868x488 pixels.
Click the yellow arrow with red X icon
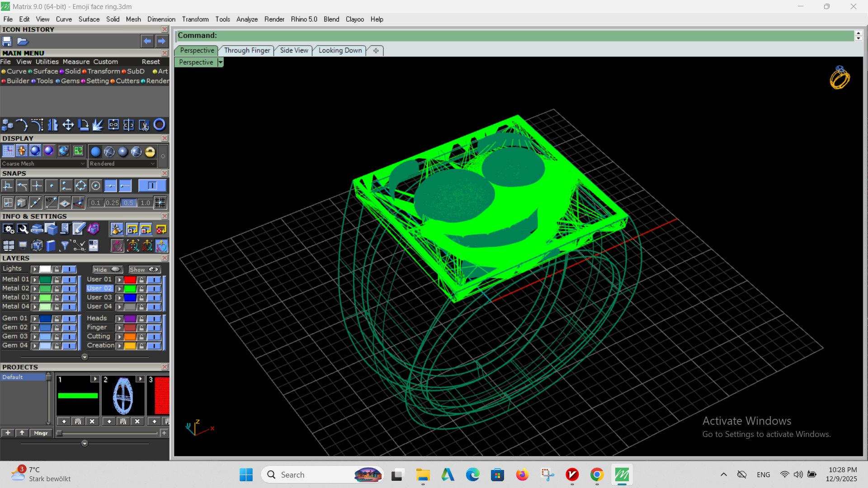[x=161, y=230]
